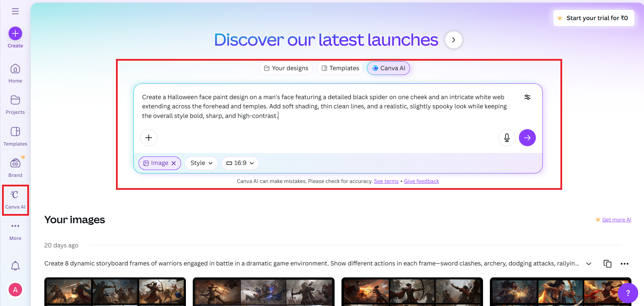Change the 16:9 aspect ratio dropdown
The width and height of the screenshot is (644, 306).
tap(240, 163)
